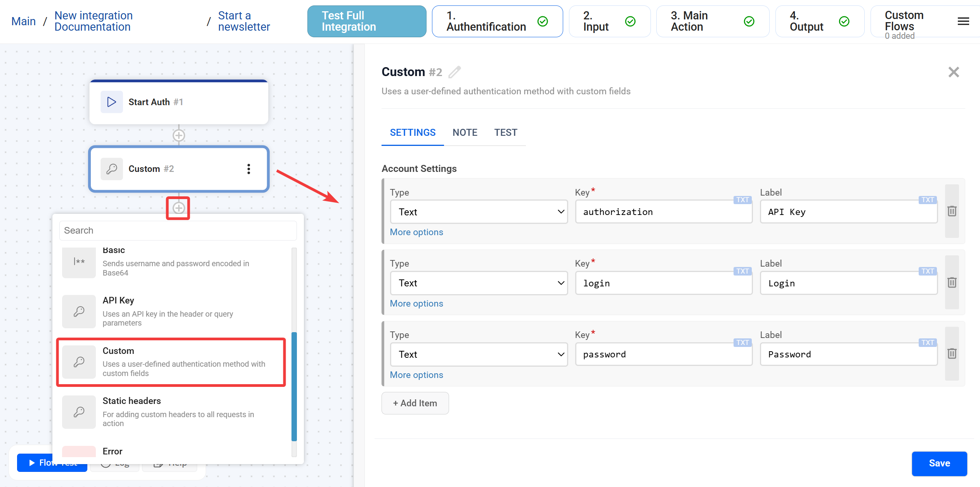Delete the authorization key row
The width and height of the screenshot is (980, 487).
952,211
